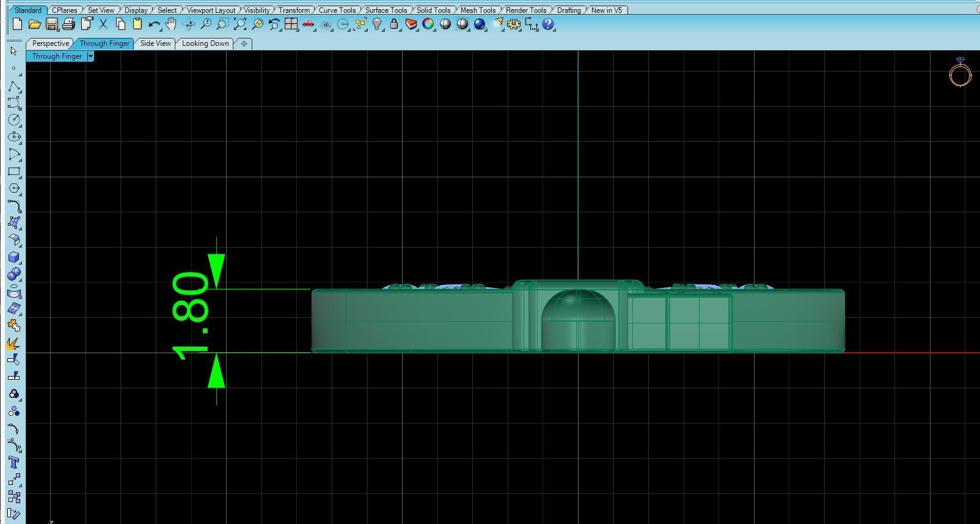The image size is (980, 524).
Task: Click the red car Set View icon
Action: tap(309, 24)
